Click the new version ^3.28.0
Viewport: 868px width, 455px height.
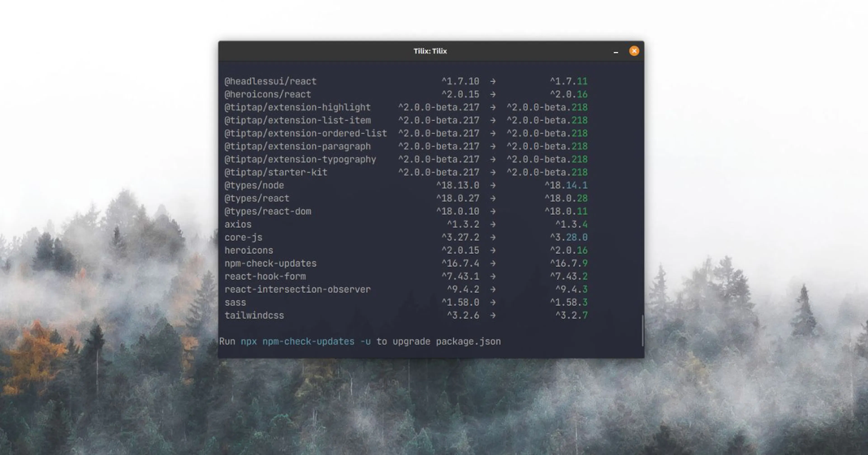[569, 238]
